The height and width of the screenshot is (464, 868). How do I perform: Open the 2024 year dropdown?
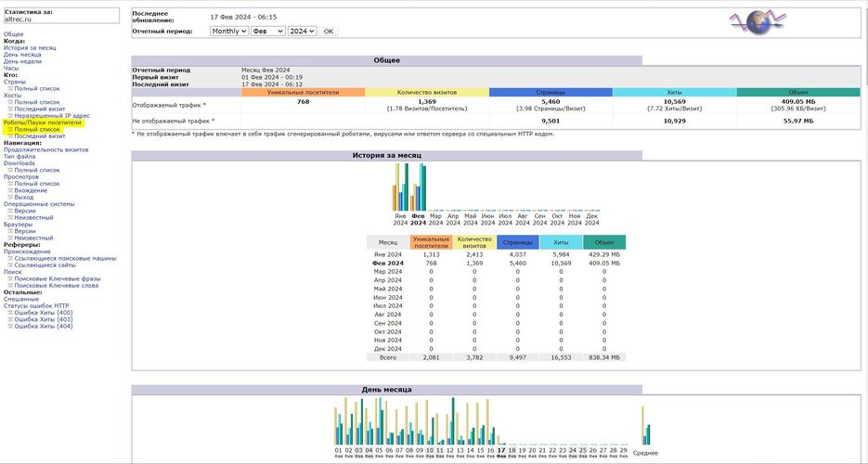[x=302, y=31]
